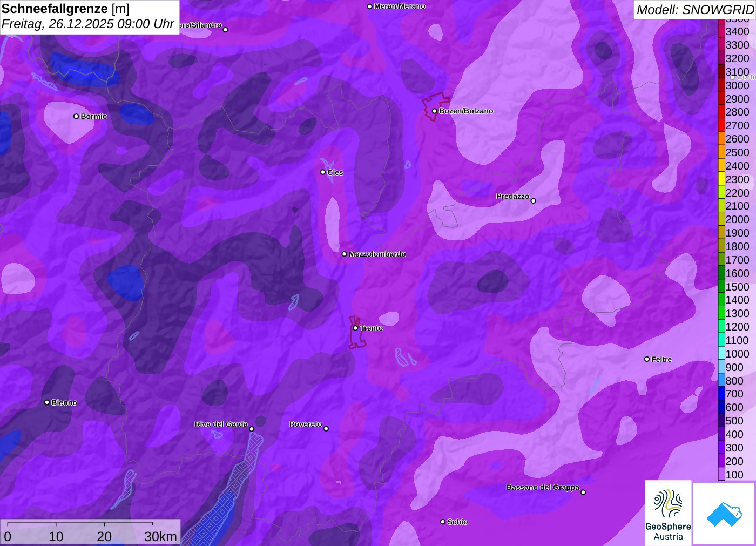
Task: Click the Bassano del Grappa label
Action: pyautogui.click(x=543, y=487)
